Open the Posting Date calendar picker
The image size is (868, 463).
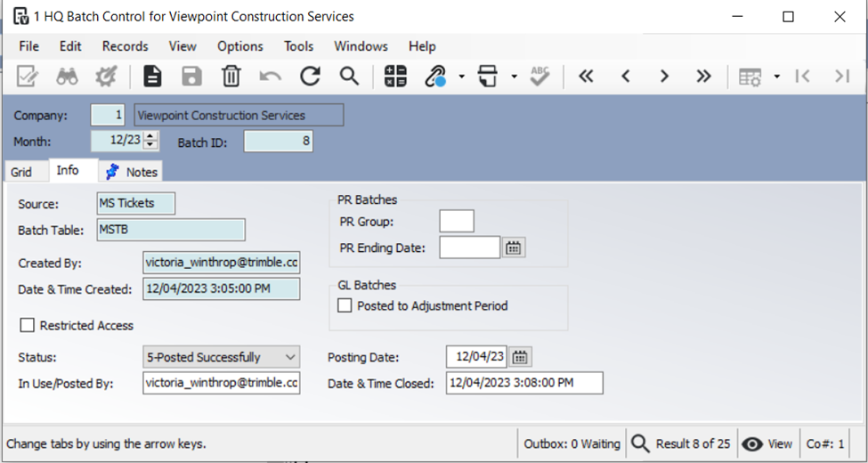pos(520,357)
